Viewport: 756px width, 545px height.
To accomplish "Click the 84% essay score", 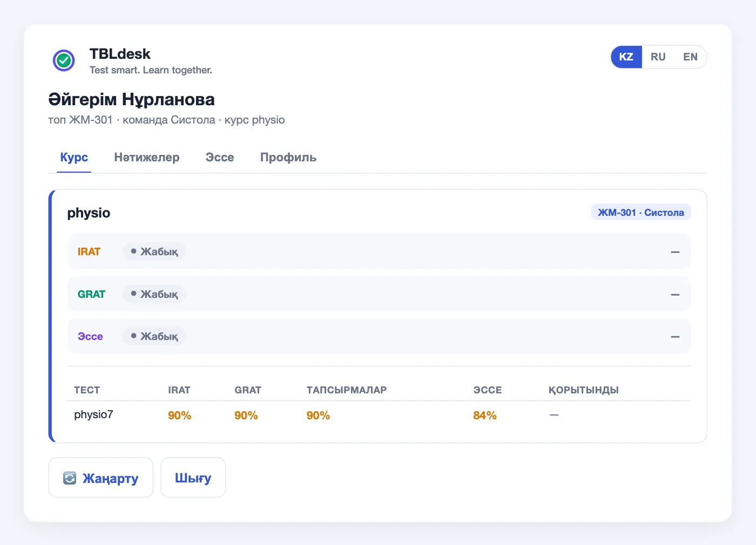I will (x=485, y=415).
